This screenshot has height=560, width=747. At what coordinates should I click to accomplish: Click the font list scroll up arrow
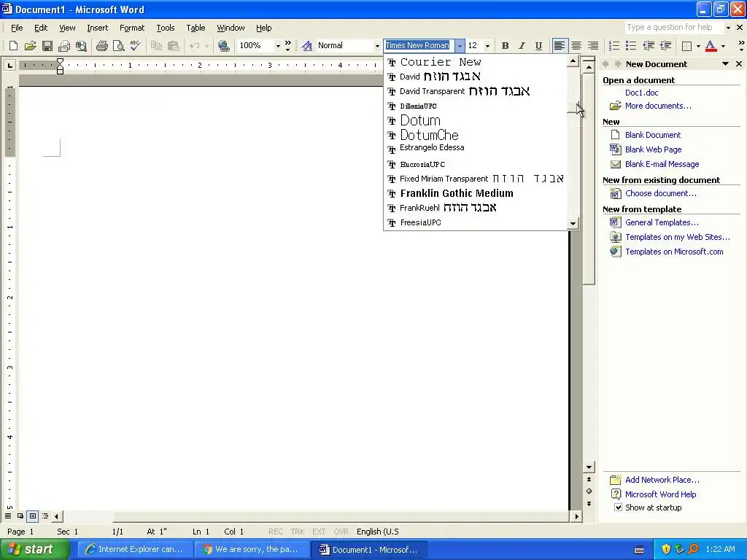click(573, 61)
